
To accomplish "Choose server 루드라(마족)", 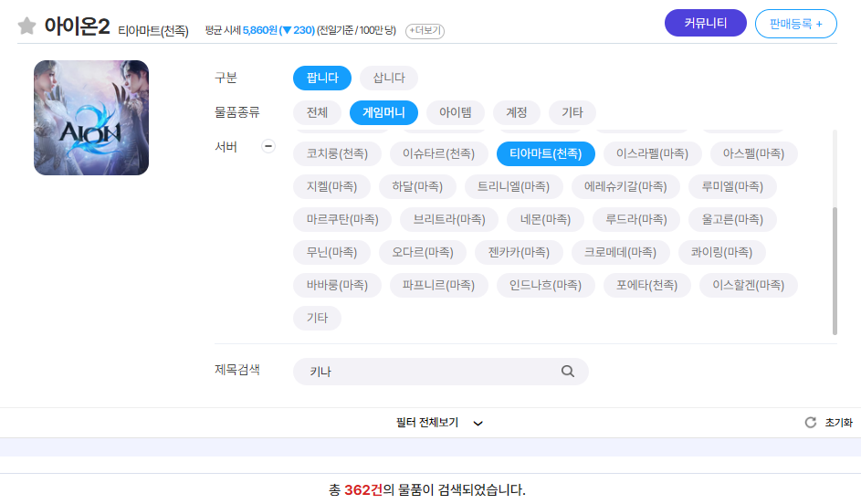I will pos(636,220).
